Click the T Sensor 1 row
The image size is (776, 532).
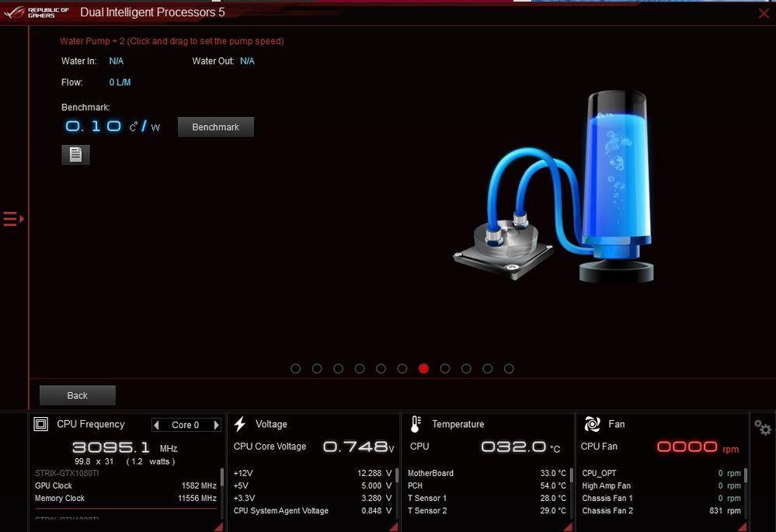(486, 499)
